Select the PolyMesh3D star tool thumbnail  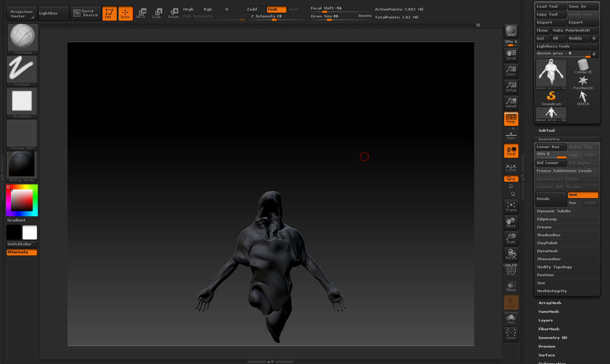click(x=583, y=82)
